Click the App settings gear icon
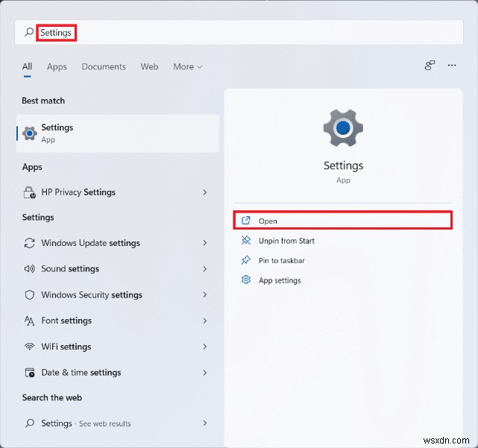The height and width of the screenshot is (448, 478). pyautogui.click(x=245, y=280)
